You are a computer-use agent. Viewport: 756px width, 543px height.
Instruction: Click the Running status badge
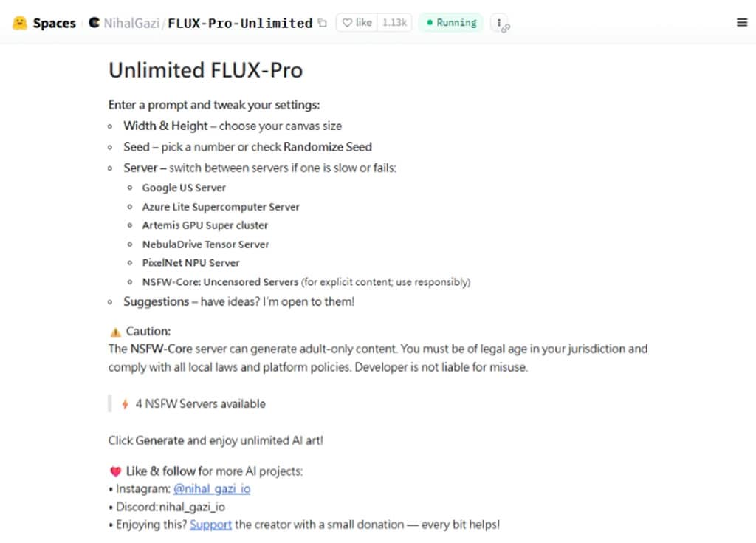tap(450, 23)
